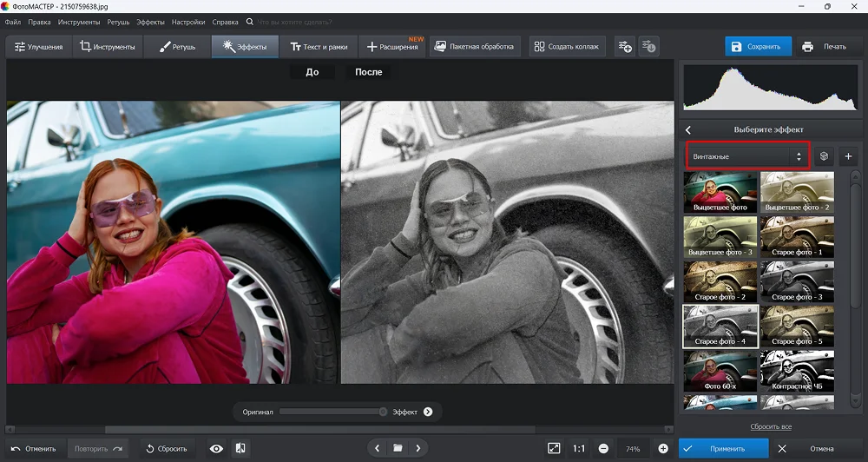Screen dimensions: 868x462
Task: Open the Улучшения tab
Action: coord(38,47)
